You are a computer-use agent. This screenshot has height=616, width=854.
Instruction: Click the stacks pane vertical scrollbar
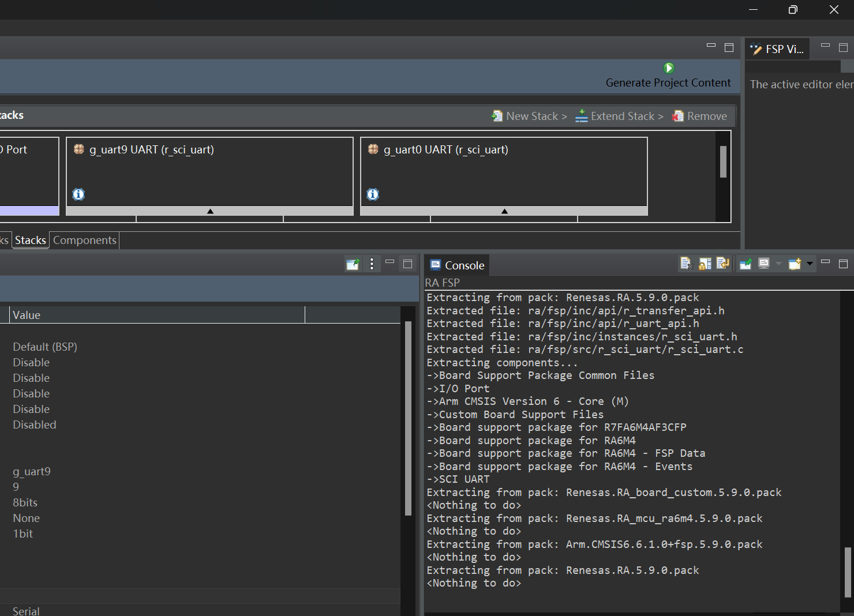click(723, 161)
